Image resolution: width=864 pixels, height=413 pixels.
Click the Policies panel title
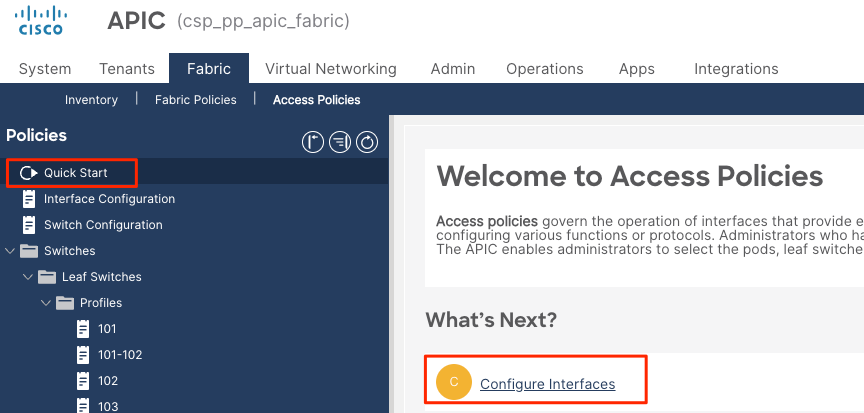click(x=36, y=135)
